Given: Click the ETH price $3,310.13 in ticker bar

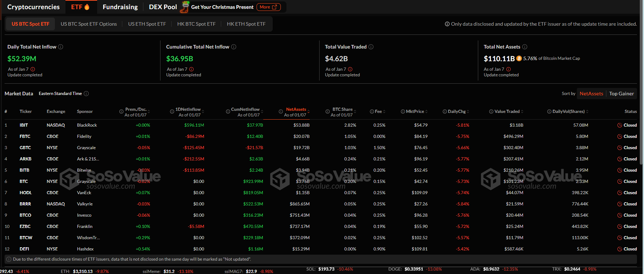Looking at the screenshot, I should tap(83, 271).
